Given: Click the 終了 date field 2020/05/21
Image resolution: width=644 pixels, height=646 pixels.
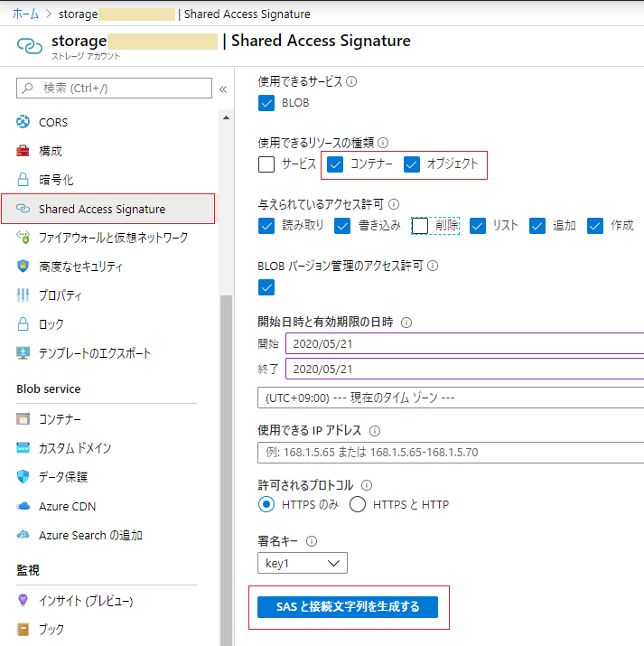Looking at the screenshot, I should coord(465,369).
